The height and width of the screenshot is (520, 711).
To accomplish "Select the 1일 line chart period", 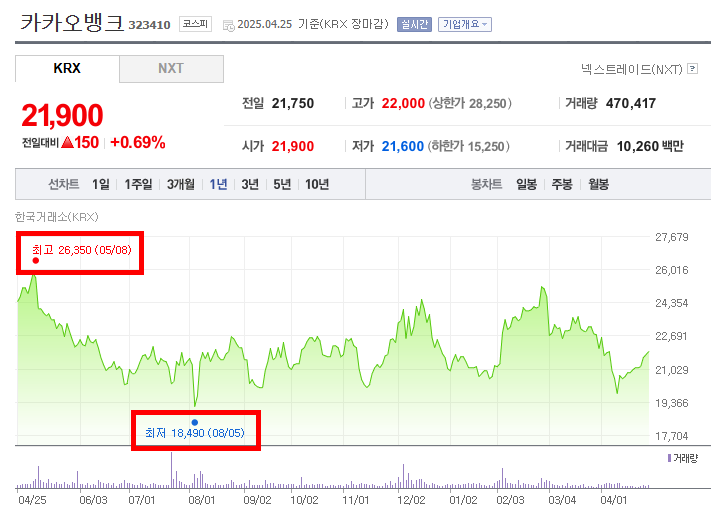I will tap(101, 184).
